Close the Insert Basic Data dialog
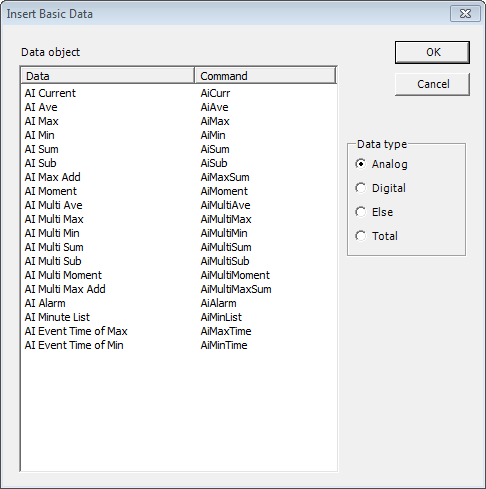 [465, 14]
